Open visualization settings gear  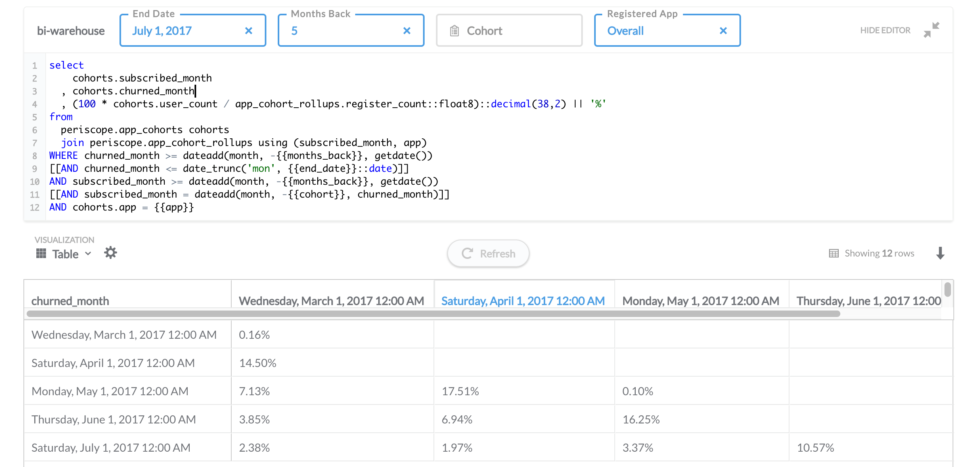(x=110, y=253)
